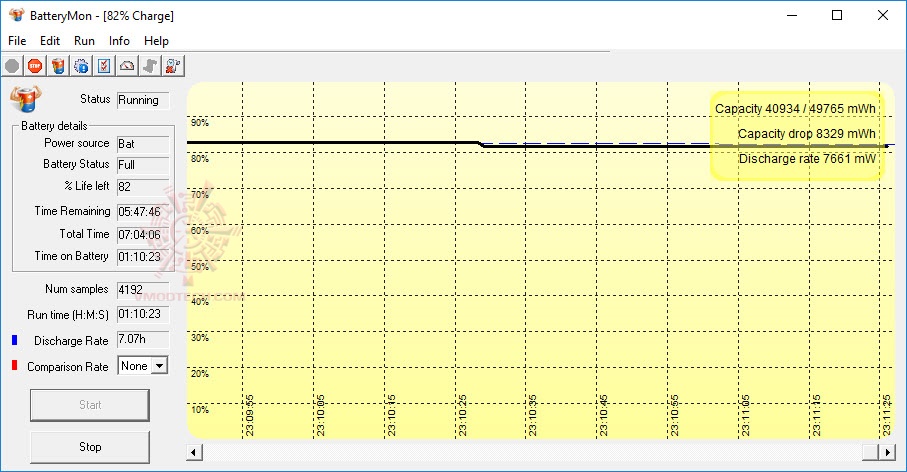Screen dimensions: 907x472
Task: Click the Battery details group label
Action: click(54, 126)
